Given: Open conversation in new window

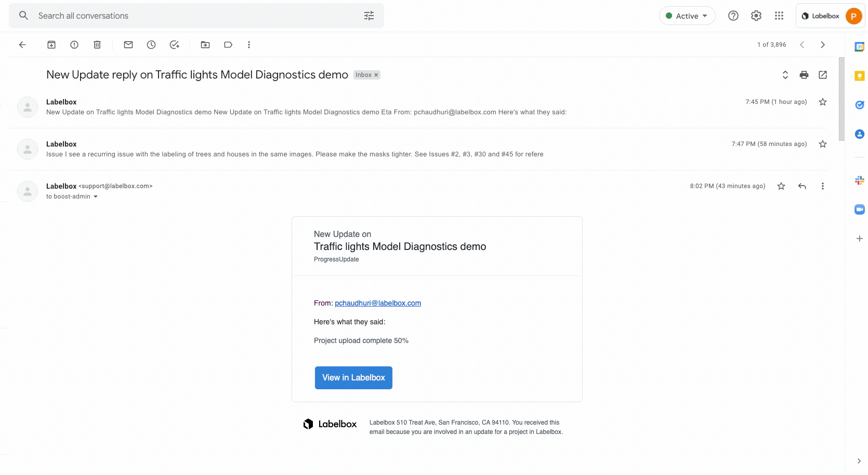Looking at the screenshot, I should coord(823,75).
